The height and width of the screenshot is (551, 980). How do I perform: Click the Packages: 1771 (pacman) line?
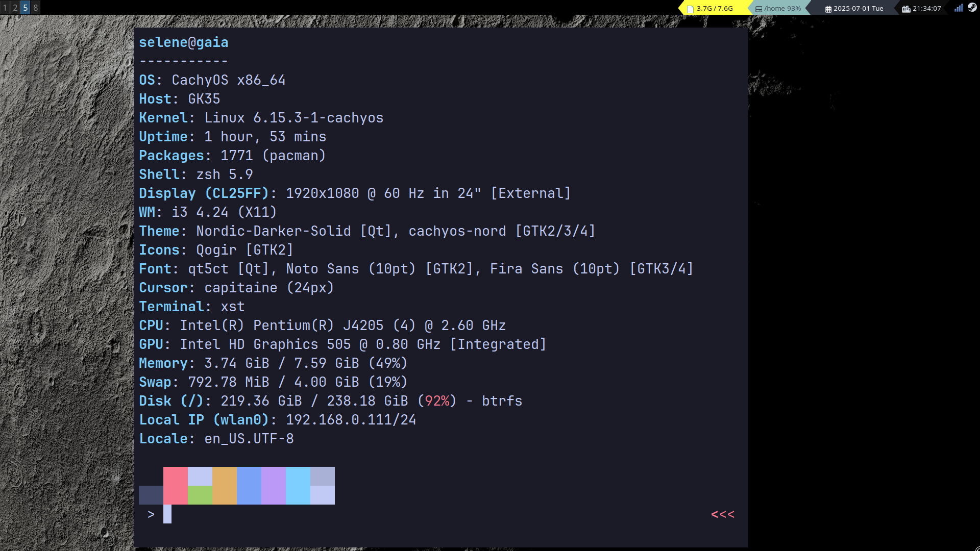coord(232,156)
